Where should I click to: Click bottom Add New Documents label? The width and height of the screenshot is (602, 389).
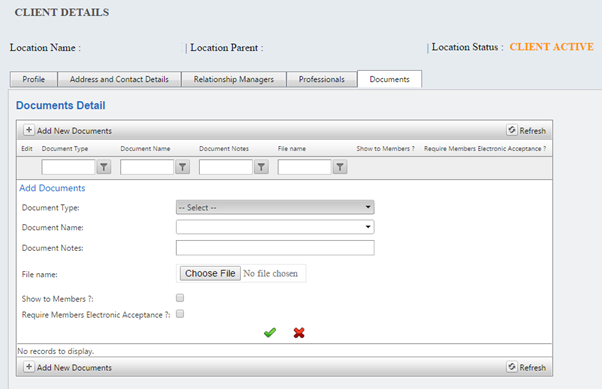(x=74, y=367)
